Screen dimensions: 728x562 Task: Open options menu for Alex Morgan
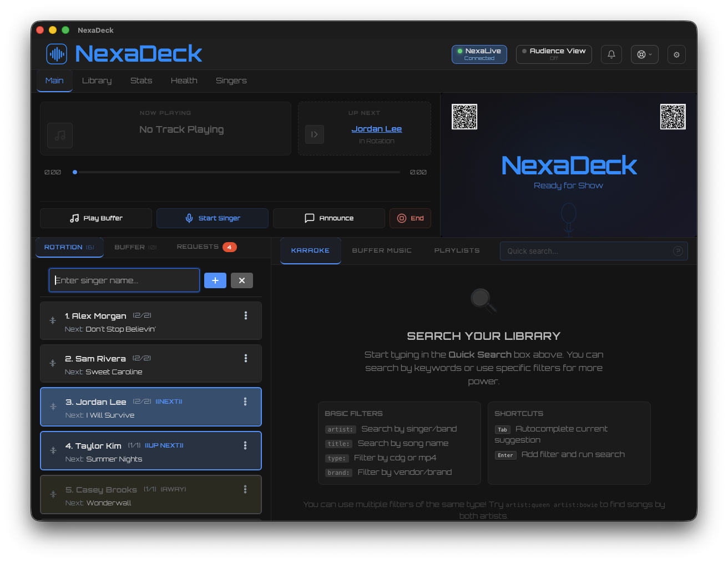tap(245, 315)
